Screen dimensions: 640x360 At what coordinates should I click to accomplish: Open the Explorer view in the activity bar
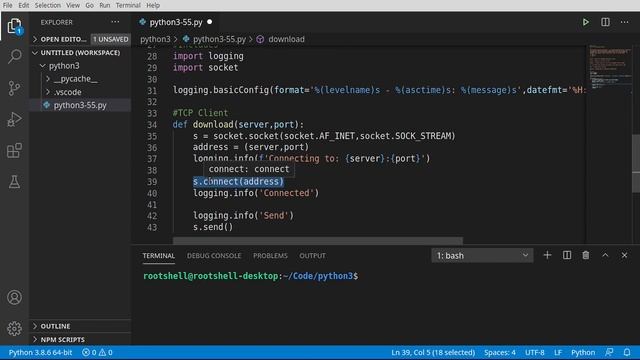[x=14, y=26]
